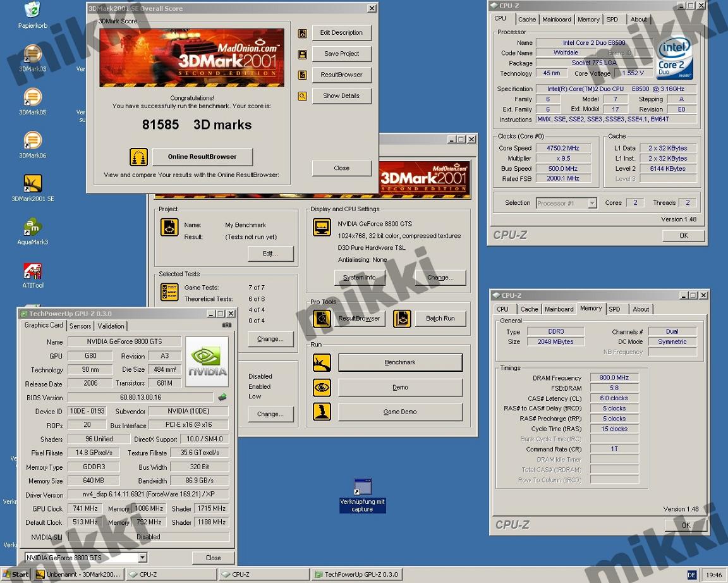The image size is (728, 583).
Task: Click the Show Details button
Action: click(342, 95)
